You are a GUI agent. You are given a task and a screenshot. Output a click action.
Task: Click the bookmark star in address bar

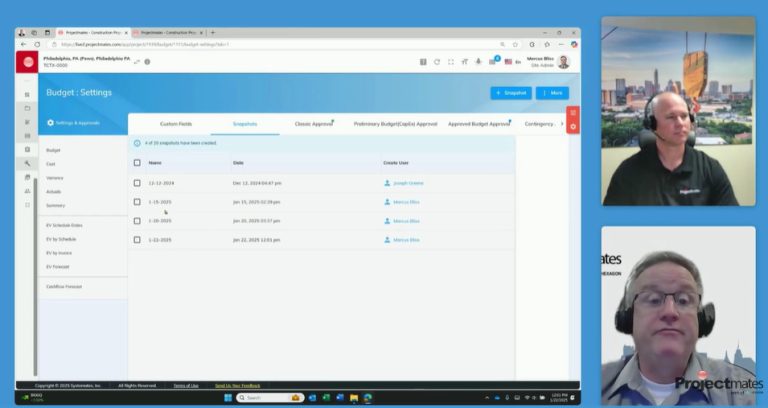[x=515, y=44]
